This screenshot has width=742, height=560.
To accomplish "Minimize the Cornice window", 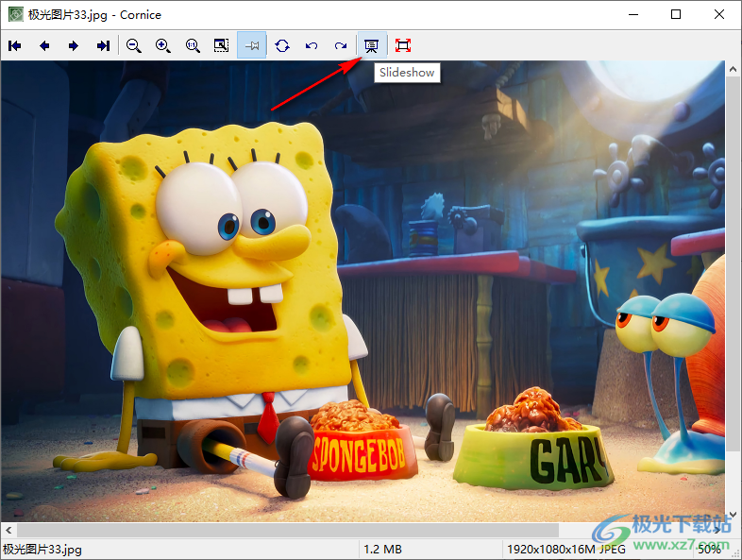I will (x=633, y=15).
